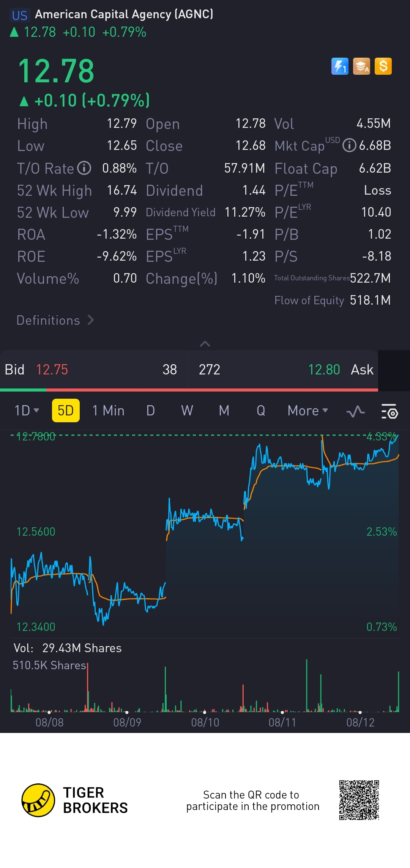
Task: Collapse the stock details panel
Action: 205,344
